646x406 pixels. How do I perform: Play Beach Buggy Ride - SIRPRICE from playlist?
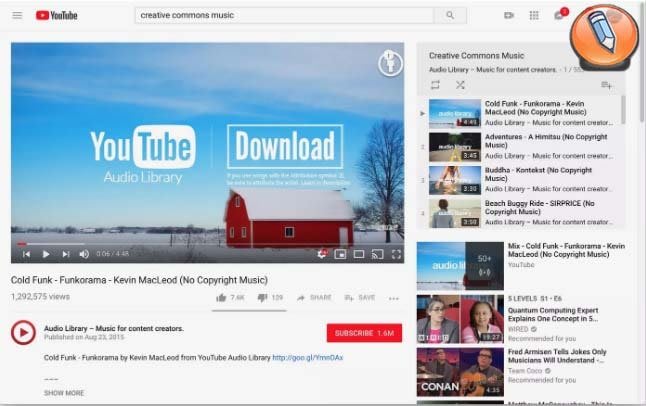520,213
